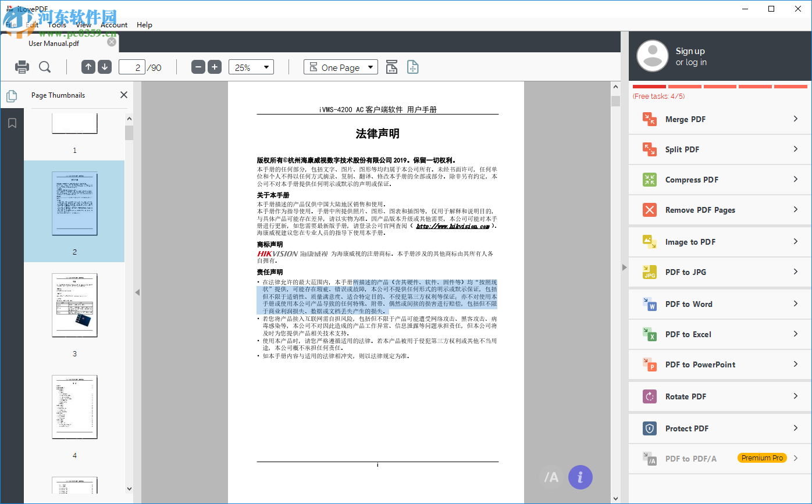Select the PDF to JPG converter
Image resolution: width=812 pixels, height=504 pixels.
(x=719, y=272)
